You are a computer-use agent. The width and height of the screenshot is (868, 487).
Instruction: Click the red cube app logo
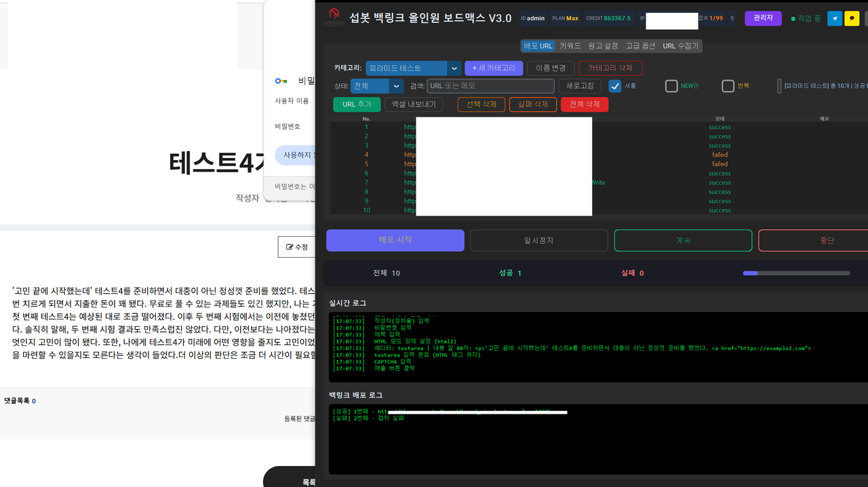click(x=334, y=14)
